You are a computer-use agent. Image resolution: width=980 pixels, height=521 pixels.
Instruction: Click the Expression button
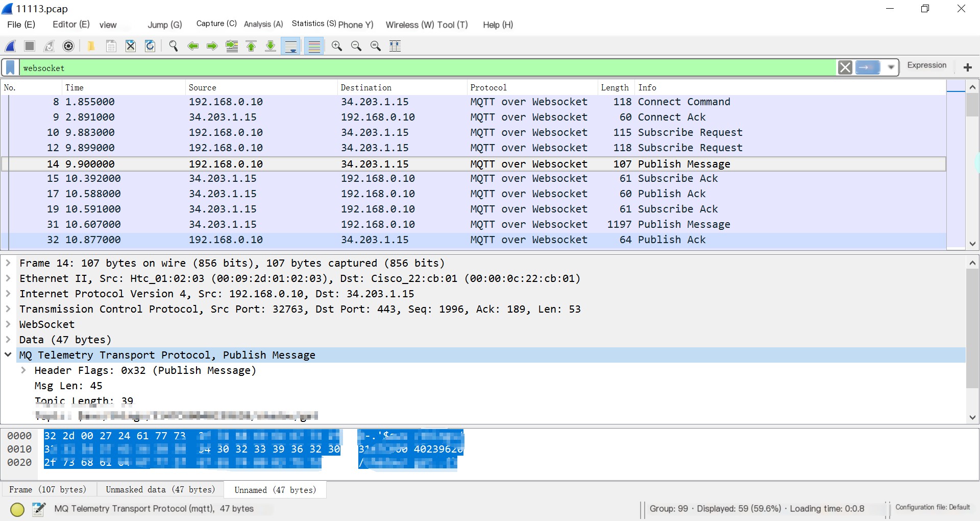(x=926, y=65)
